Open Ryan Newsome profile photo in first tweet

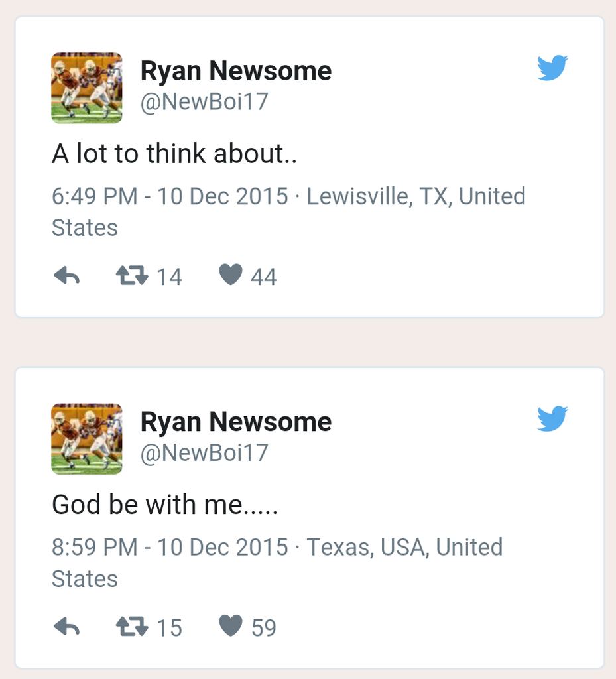(x=87, y=88)
